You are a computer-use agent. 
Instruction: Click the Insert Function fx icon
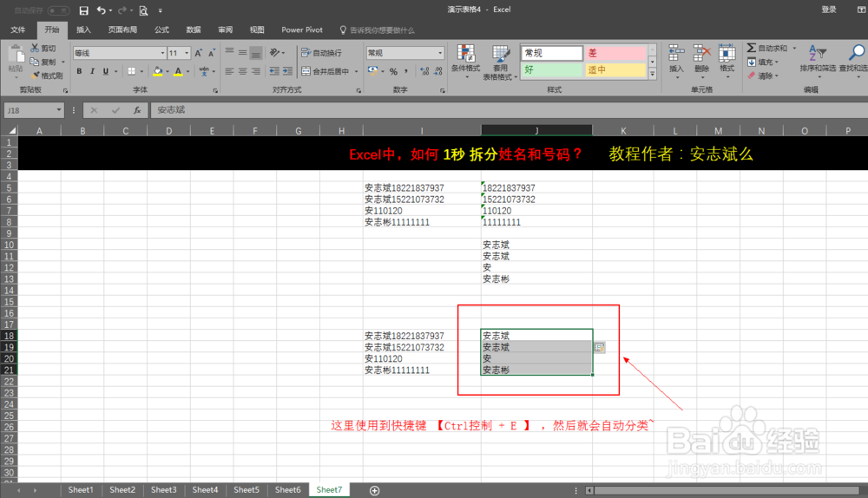[137, 110]
